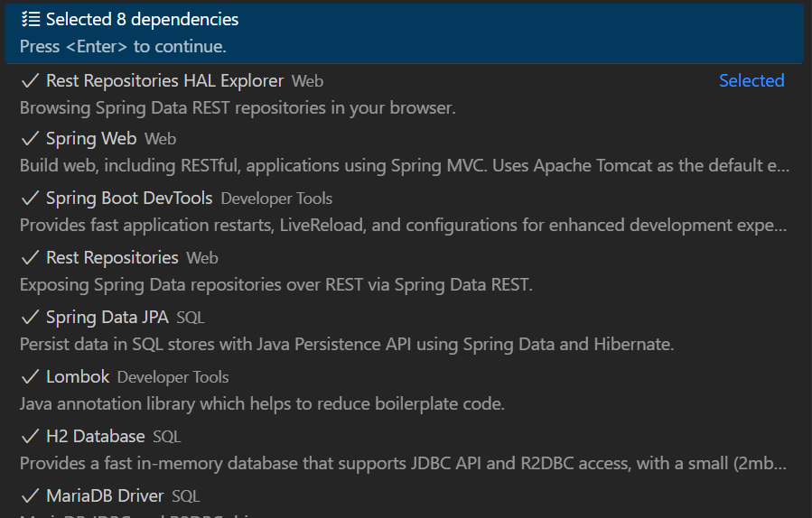Viewport: 812px width, 518px height.
Task: Click the 'Developer Tools' tag beside Spring Boot DevTools
Action: [276, 199]
